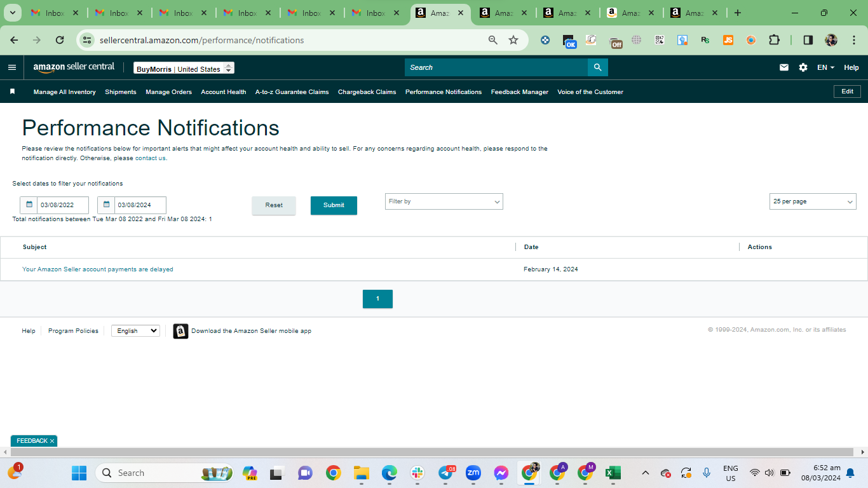Image resolution: width=868 pixels, height=488 pixels.
Task: Open File Explorer from the taskbar
Action: pos(362,473)
